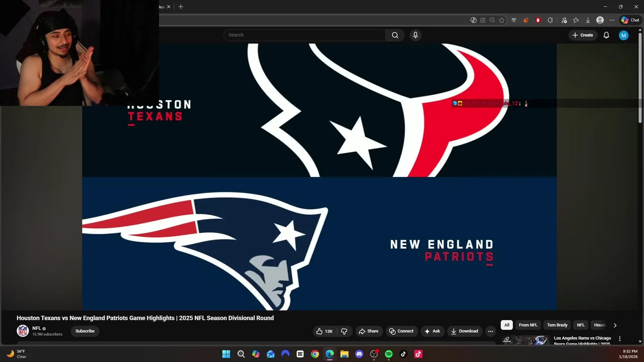Click the address bar apps icon
This screenshot has width=644, height=362.
(483, 20)
